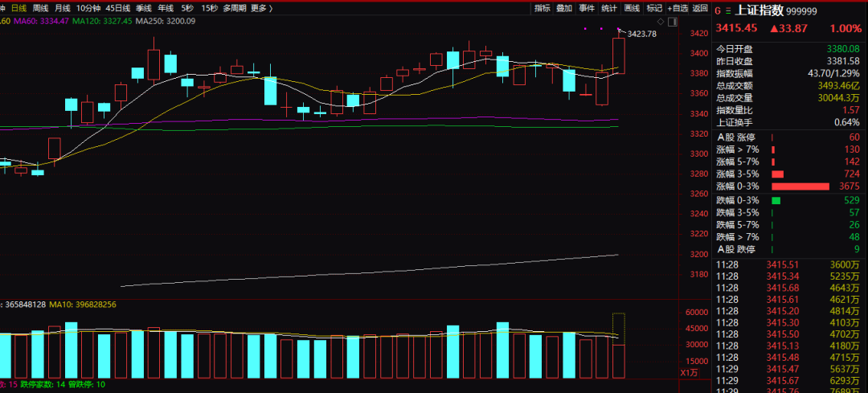The width and height of the screenshot is (868, 393).
Task: Toggle the 叠加 overlay option
Action: coord(563,8)
